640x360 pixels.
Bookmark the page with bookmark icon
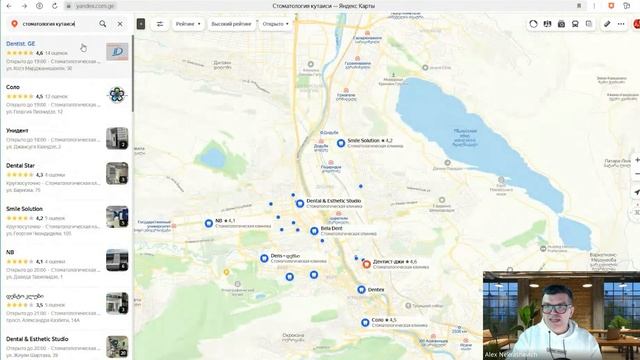click(x=579, y=6)
